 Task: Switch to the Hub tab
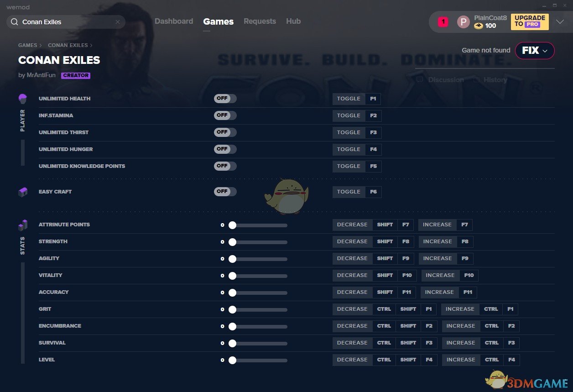293,21
